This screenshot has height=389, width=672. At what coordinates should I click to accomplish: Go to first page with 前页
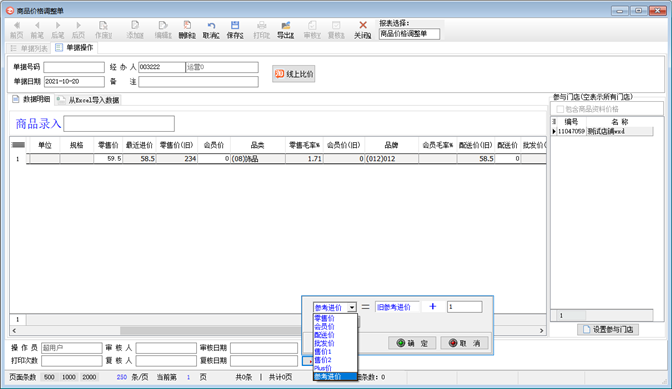pyautogui.click(x=16, y=30)
